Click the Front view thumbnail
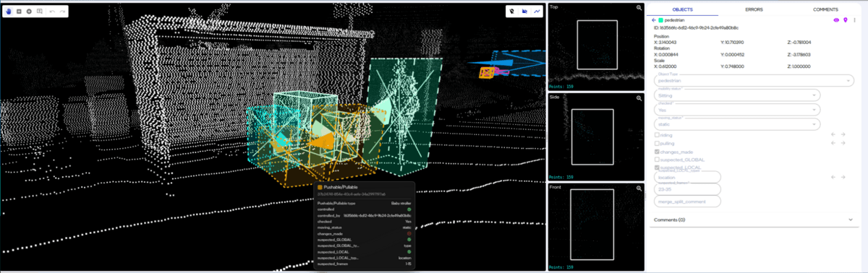 click(x=597, y=226)
